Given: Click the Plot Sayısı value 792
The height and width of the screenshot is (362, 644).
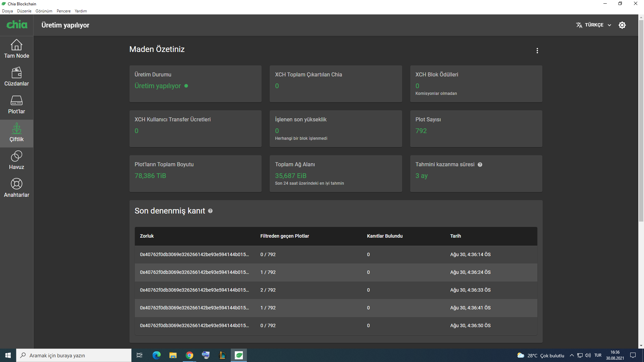Looking at the screenshot, I should (x=421, y=131).
